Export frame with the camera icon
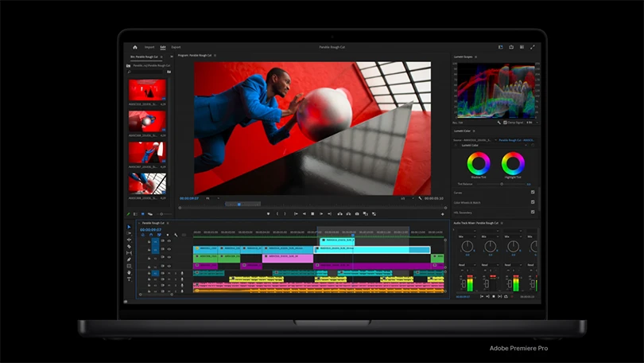644x363 pixels. click(x=356, y=214)
